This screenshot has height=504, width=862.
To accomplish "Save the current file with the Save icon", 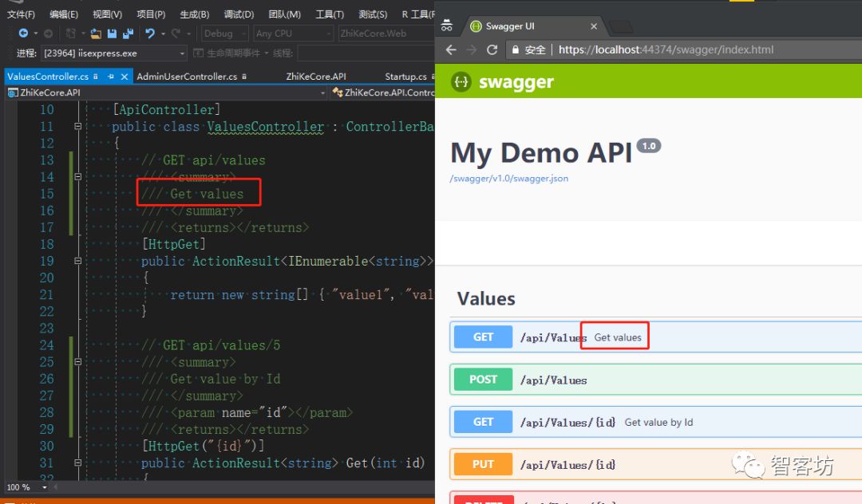I will pyautogui.click(x=112, y=33).
